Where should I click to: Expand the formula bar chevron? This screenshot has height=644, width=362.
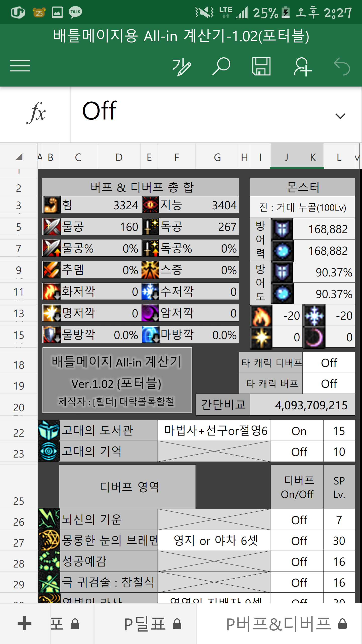pos(340,116)
